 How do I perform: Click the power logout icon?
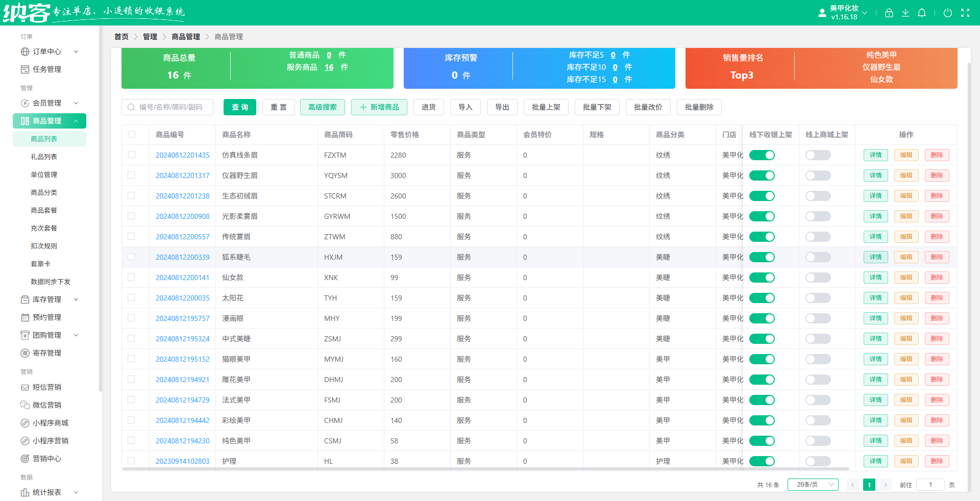pyautogui.click(x=947, y=13)
